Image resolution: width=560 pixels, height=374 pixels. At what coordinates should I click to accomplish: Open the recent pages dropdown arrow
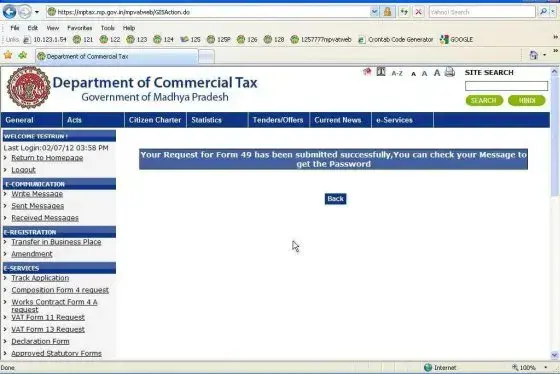click(x=37, y=12)
